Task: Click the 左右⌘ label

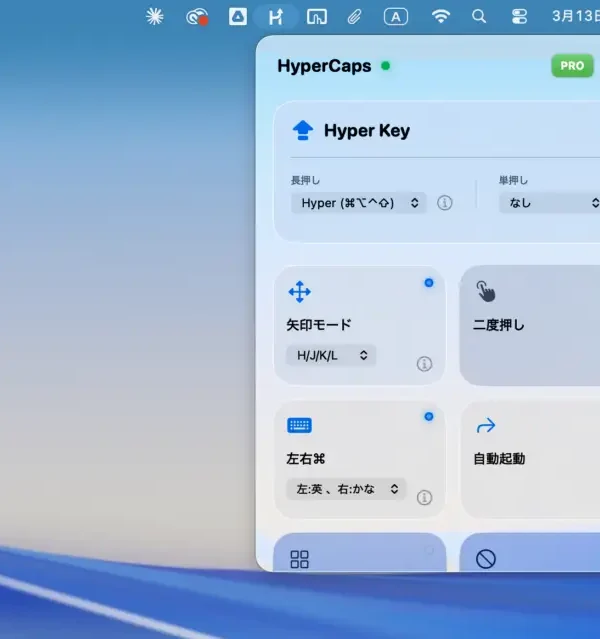Action: coord(306,458)
